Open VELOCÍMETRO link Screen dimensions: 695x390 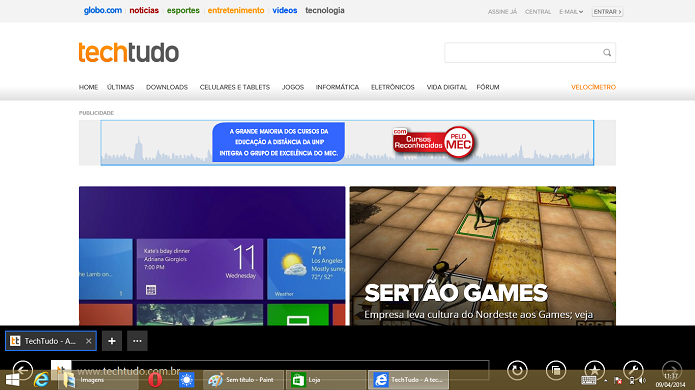tap(593, 87)
